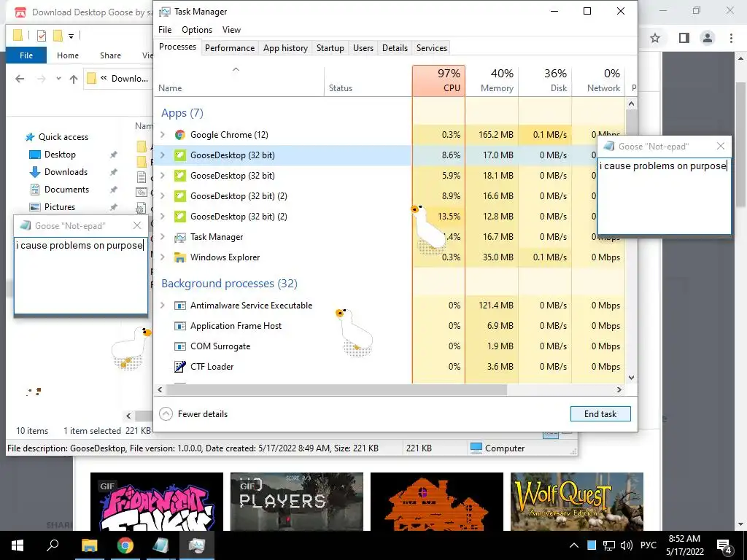Screen dimensions: 747x560
Task: Click the Google Chrome icon in the Apps list
Action: (179, 135)
